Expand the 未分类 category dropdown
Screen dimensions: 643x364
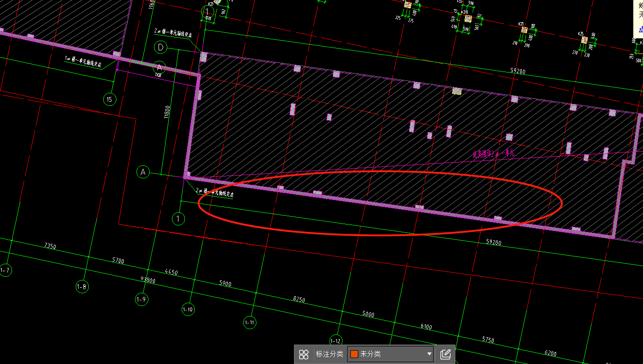click(x=429, y=354)
